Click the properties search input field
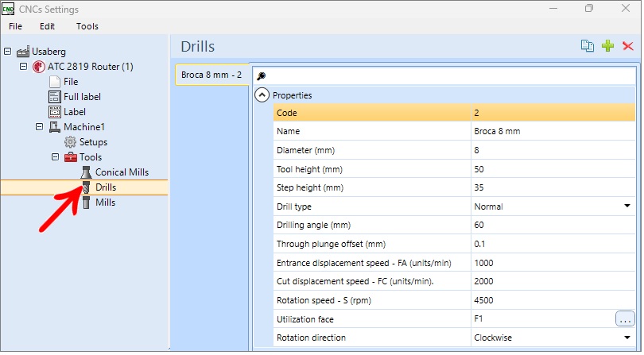This screenshot has height=355, width=644. (444, 76)
